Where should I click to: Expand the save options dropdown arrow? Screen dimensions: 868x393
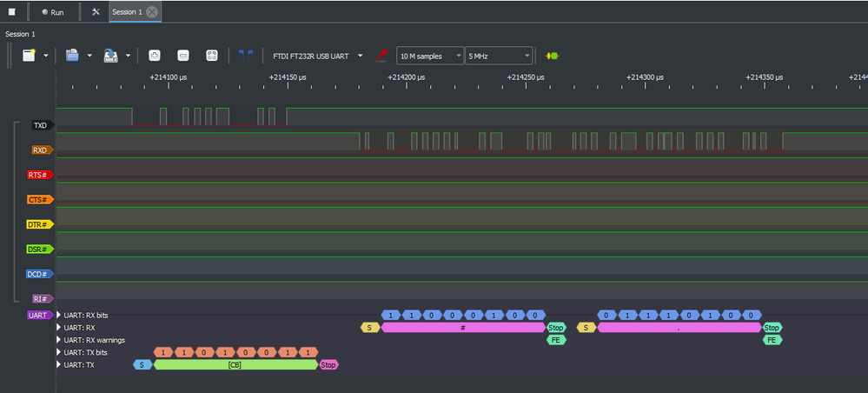coord(128,56)
